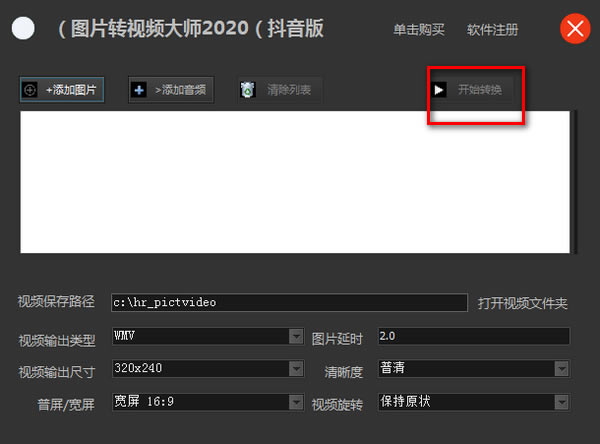
Task: Click the WMV output type combo box
Action: pyautogui.click(x=208, y=336)
